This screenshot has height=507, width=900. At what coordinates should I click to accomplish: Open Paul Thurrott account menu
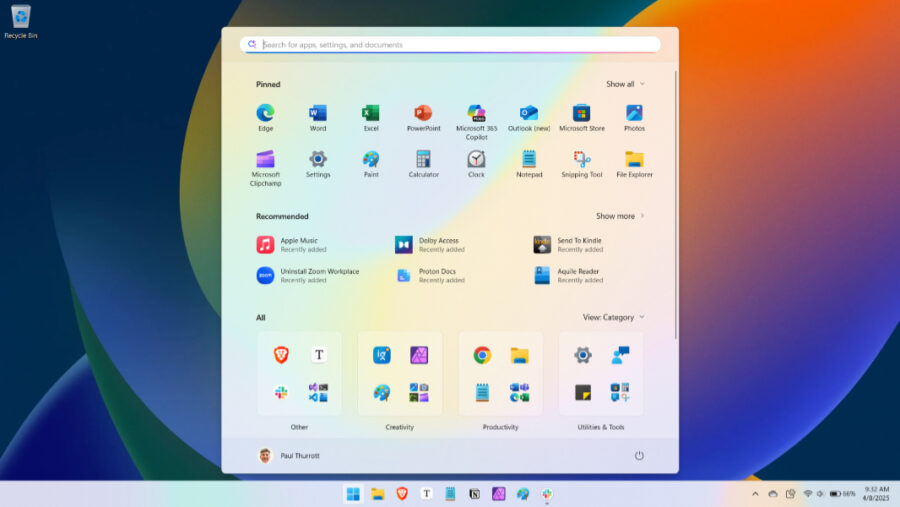289,455
